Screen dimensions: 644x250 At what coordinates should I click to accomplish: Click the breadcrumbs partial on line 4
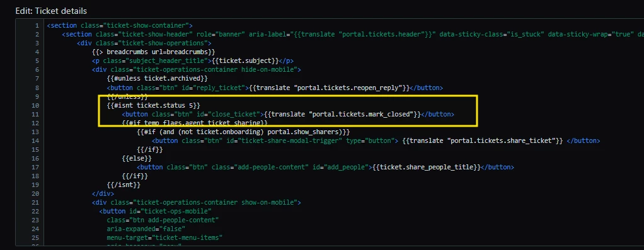click(154, 52)
